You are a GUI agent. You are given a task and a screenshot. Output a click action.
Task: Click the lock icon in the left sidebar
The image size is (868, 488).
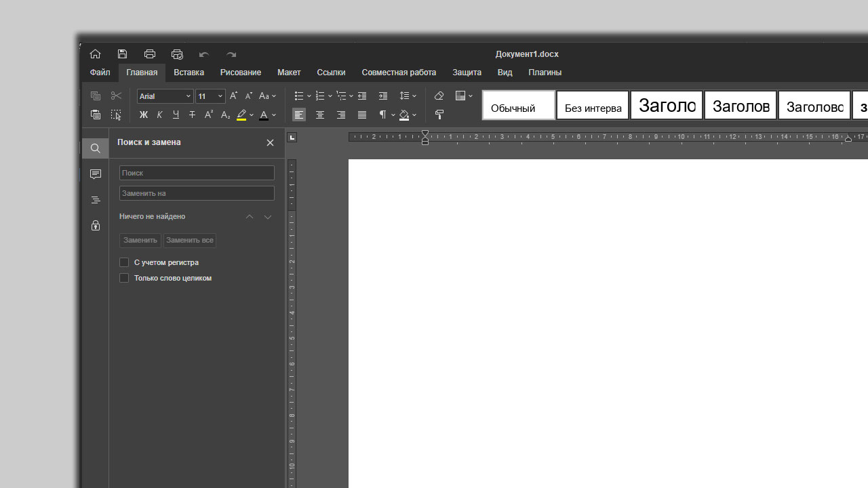96,226
